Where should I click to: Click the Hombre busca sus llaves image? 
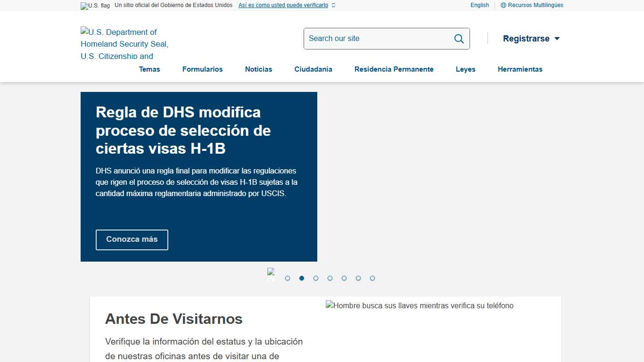[420, 305]
